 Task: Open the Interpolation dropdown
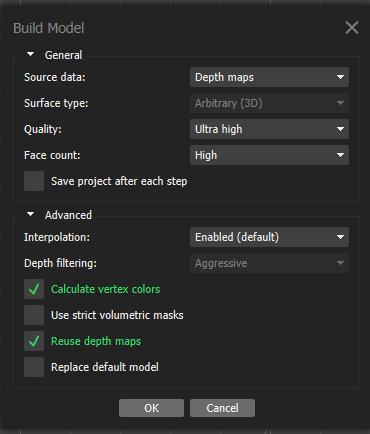point(269,237)
